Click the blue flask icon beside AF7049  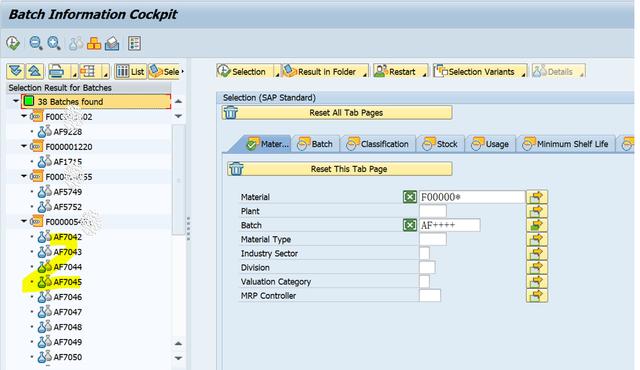(44, 342)
